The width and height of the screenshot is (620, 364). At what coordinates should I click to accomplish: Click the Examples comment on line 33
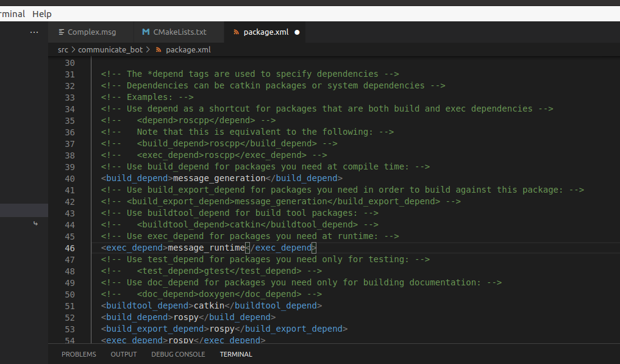tap(147, 98)
